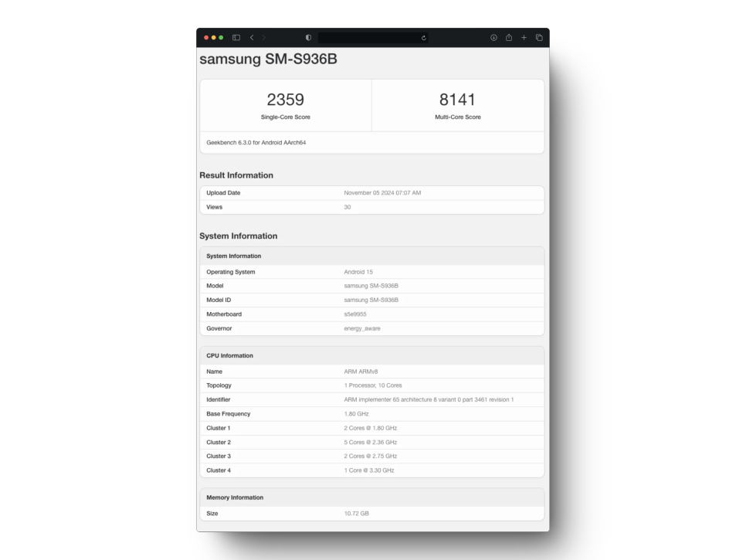
Task: Select Cluster 2 value 5 Cores @ 2.36 GHz
Action: click(371, 443)
